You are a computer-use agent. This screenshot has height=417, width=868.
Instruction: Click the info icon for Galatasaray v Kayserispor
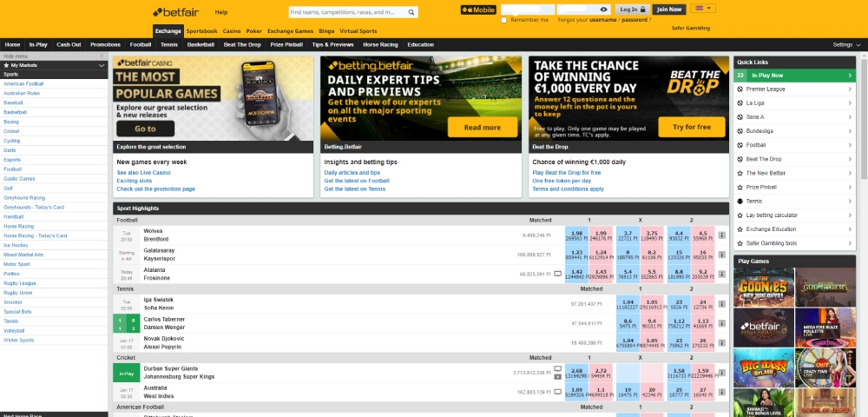point(722,255)
